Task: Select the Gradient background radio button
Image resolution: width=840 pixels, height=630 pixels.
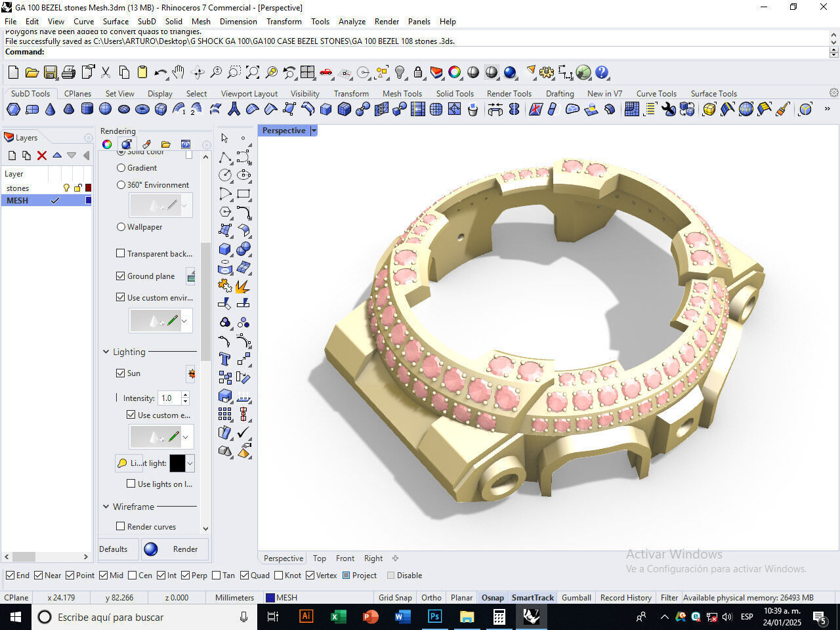Action: [x=121, y=168]
